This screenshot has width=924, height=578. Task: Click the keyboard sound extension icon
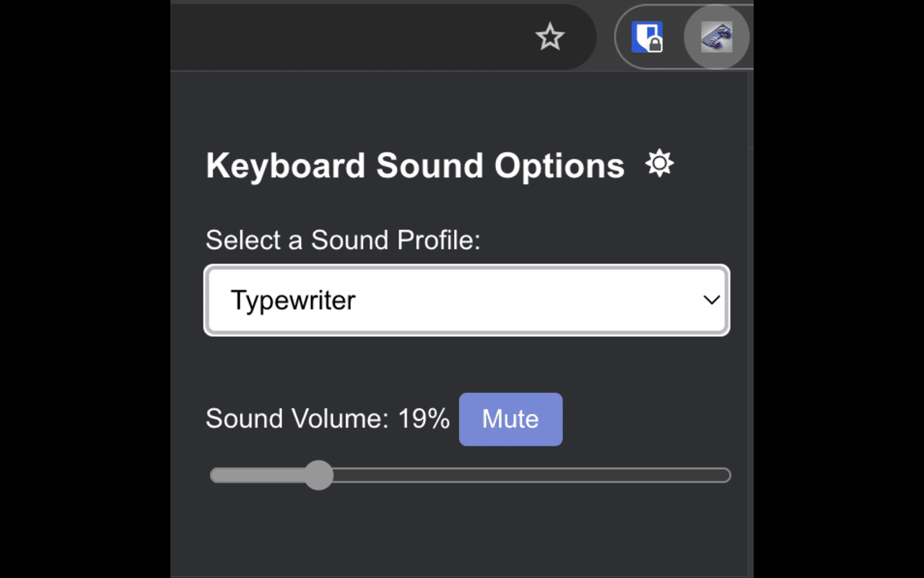[716, 37]
